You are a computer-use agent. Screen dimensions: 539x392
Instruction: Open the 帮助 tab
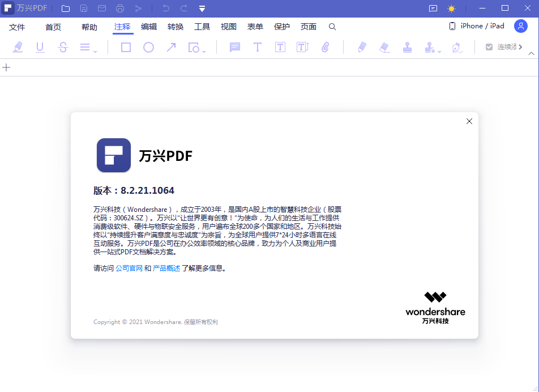89,27
